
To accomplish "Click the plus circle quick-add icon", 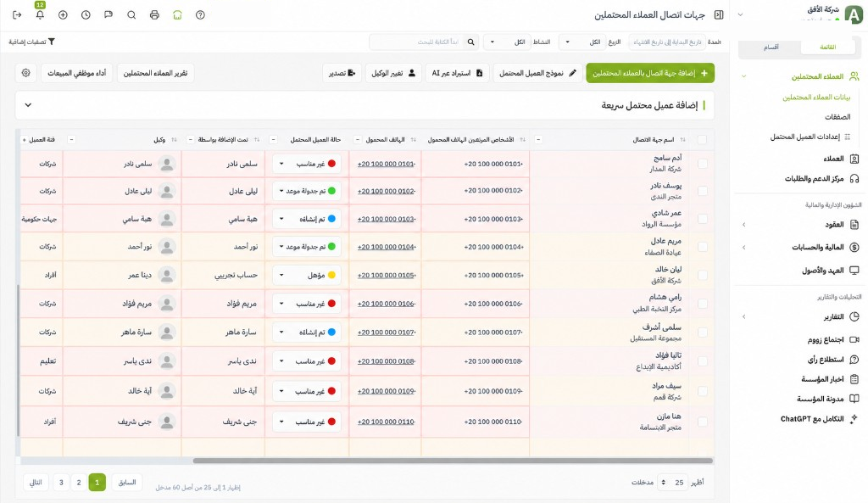I will coord(63,15).
